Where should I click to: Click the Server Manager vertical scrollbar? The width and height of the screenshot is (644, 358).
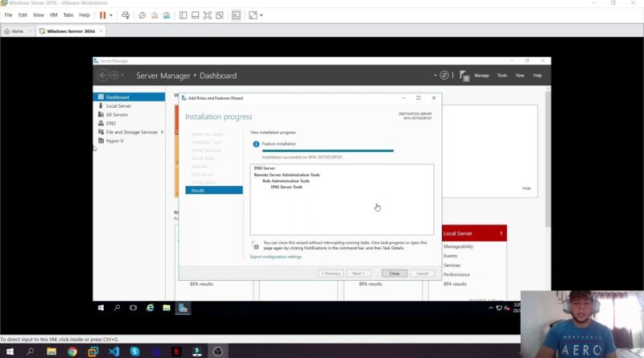point(548,158)
